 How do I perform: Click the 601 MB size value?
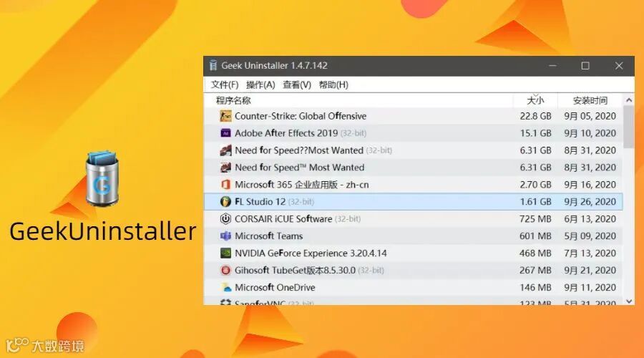coord(535,236)
